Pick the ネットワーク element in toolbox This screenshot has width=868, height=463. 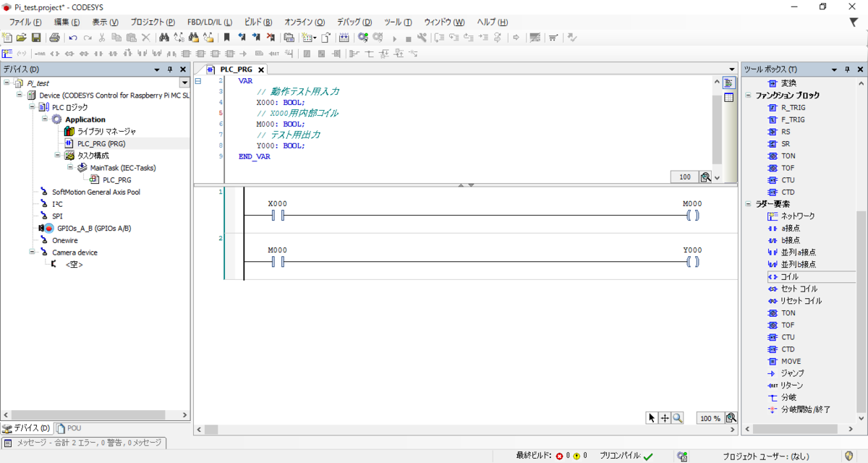(791, 216)
